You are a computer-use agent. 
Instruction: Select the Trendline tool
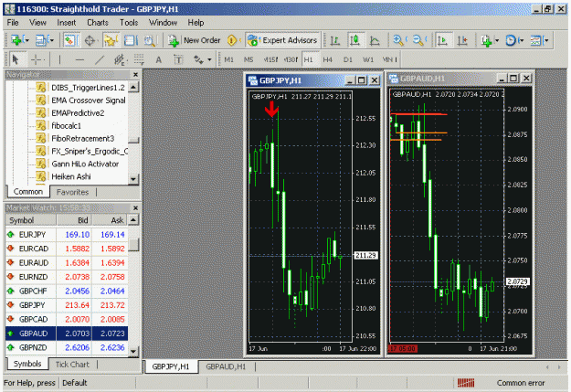99,59
